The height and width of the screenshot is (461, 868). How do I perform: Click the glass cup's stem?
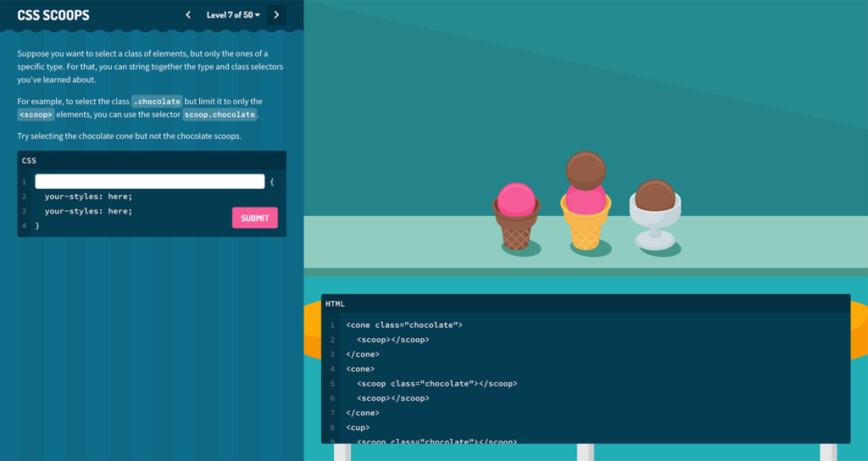coord(655,235)
